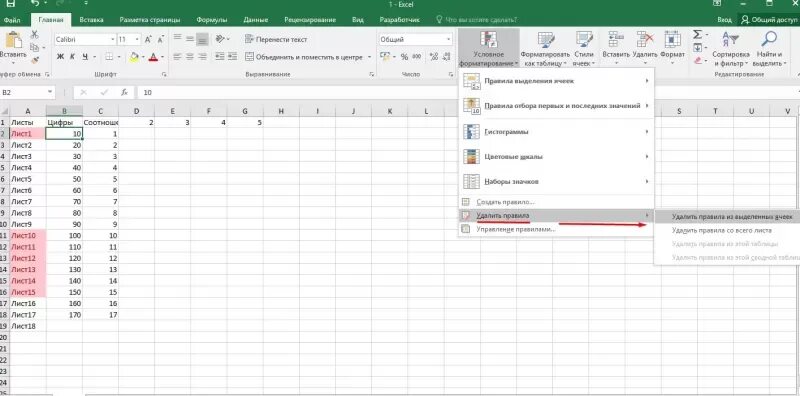800x396 pixels.
Task: Switch to the Вставка ribbon tab
Action: (91, 20)
